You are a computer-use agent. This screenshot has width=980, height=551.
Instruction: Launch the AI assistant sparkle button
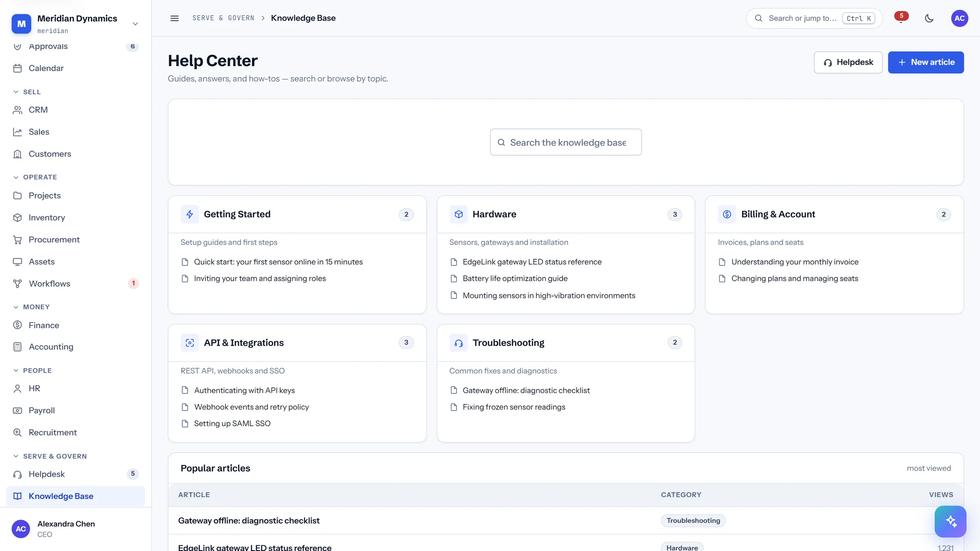tap(950, 521)
